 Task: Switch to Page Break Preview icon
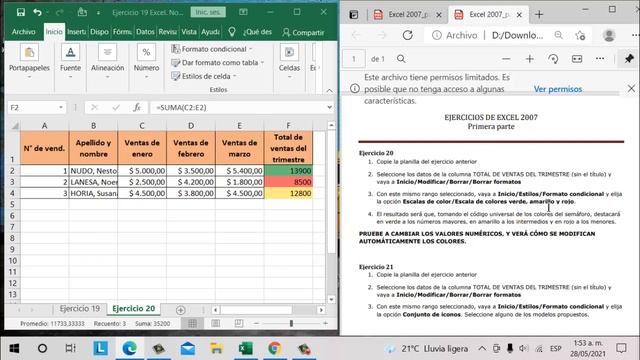239,323
